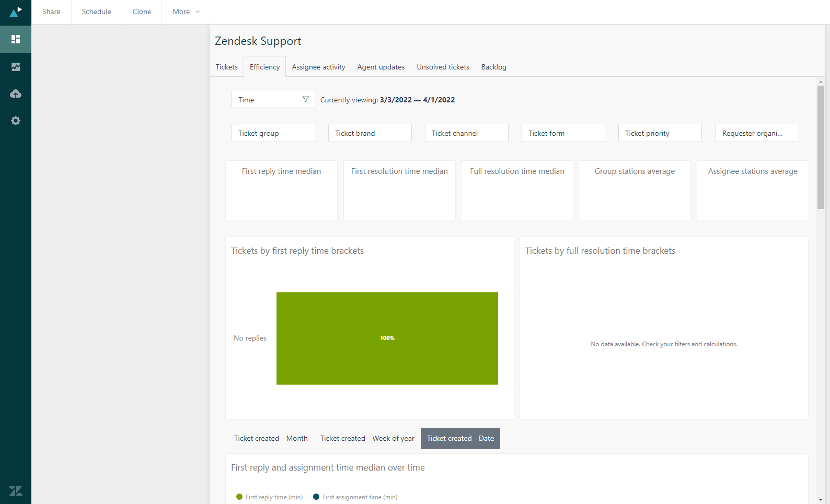Viewport: 830px width, 504px height.
Task: Click the Group stations average tile
Action: coord(635,190)
